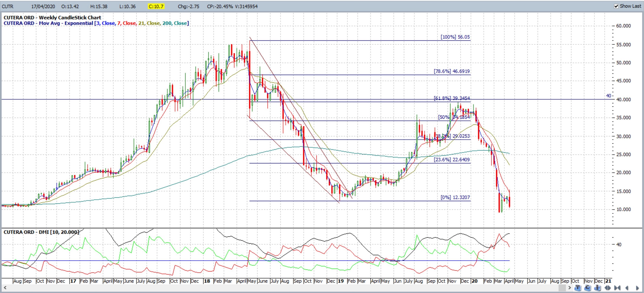Click the [100%] 56.05 Fibonacci label
Image resolution: width=644 pixels, height=293 pixels.
[455, 37]
